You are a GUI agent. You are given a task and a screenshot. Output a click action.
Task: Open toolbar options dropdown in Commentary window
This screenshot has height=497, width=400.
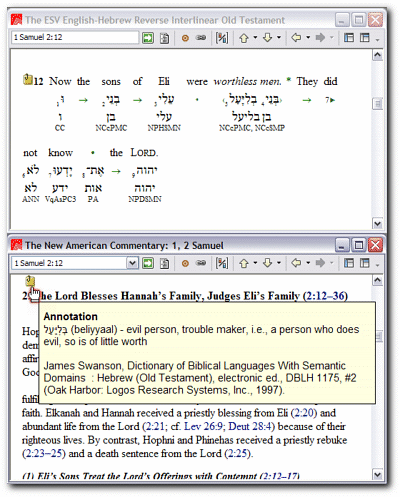click(x=377, y=265)
